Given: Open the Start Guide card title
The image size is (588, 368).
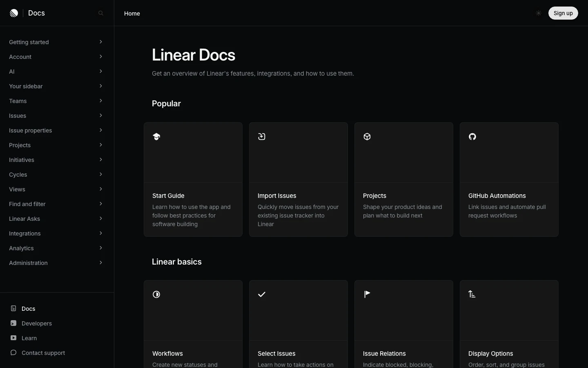Looking at the screenshot, I should (168, 196).
